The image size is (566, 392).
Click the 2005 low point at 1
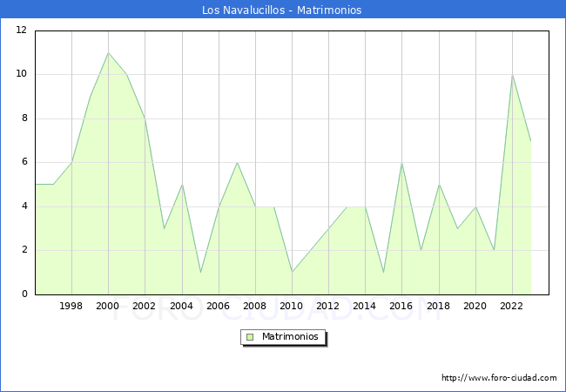point(200,272)
